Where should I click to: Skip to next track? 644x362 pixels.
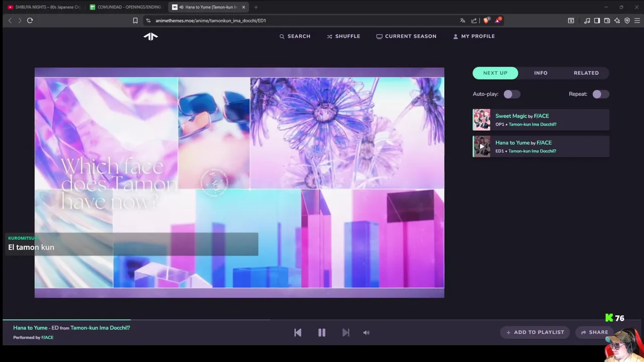(x=346, y=332)
